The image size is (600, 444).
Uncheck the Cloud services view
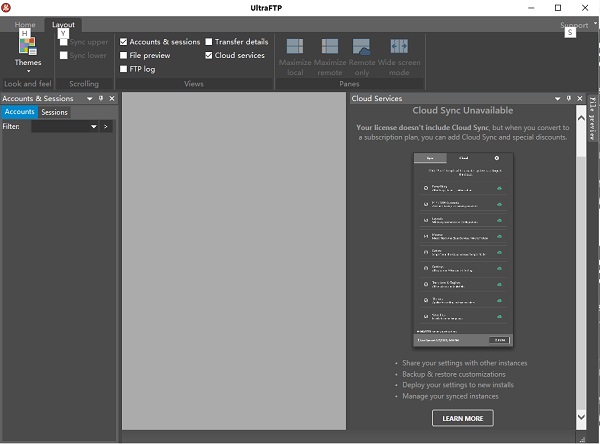209,55
